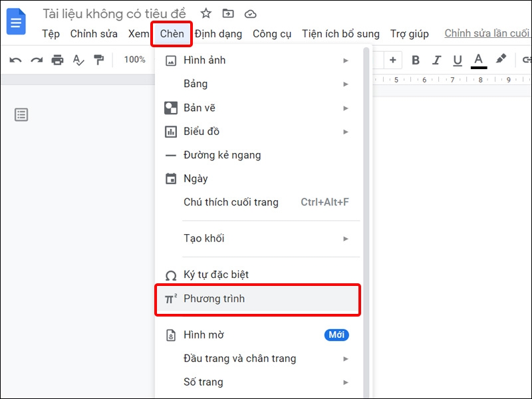The width and height of the screenshot is (532, 399).
Task: Open the 100% zoom dropdown
Action: coord(135,60)
